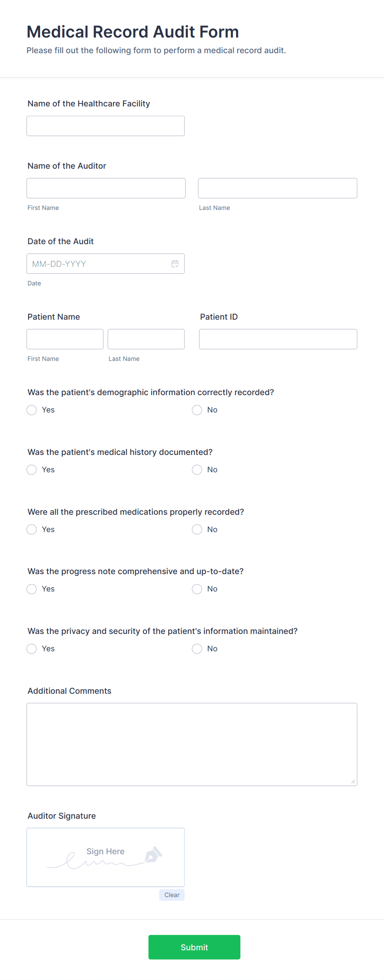Clear the auditor signature

click(172, 895)
